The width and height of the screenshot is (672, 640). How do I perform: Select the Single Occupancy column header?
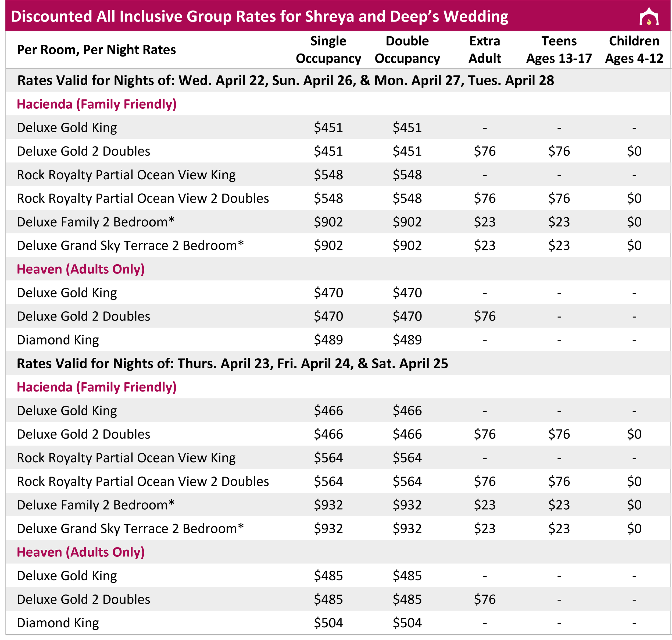328,50
